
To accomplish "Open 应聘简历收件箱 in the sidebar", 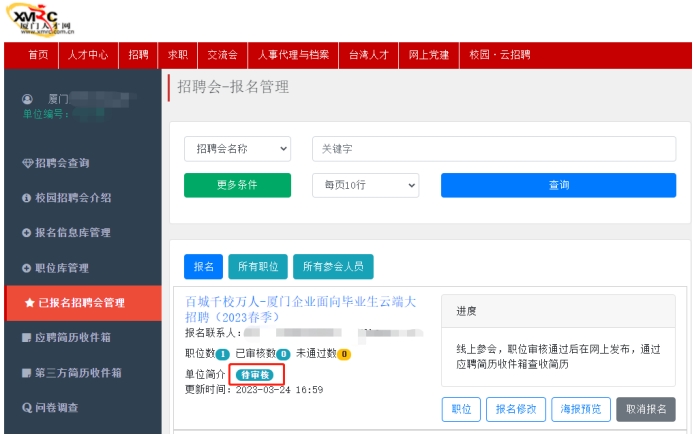I will click(x=78, y=338).
